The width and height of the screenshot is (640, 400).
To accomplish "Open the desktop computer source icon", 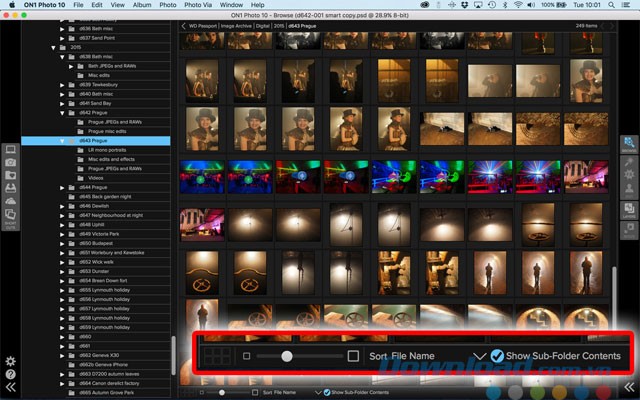I will tap(10, 148).
